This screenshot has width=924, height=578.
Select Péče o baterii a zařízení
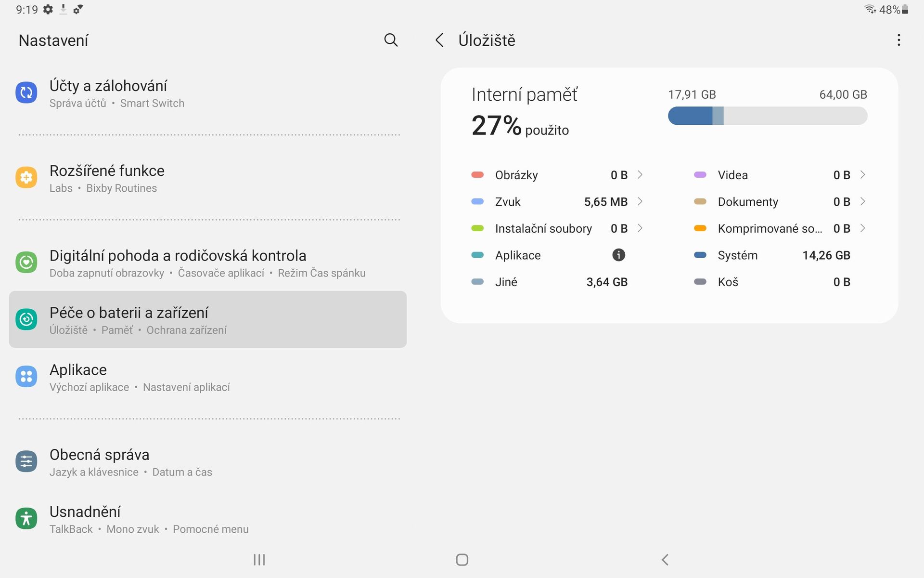(207, 319)
